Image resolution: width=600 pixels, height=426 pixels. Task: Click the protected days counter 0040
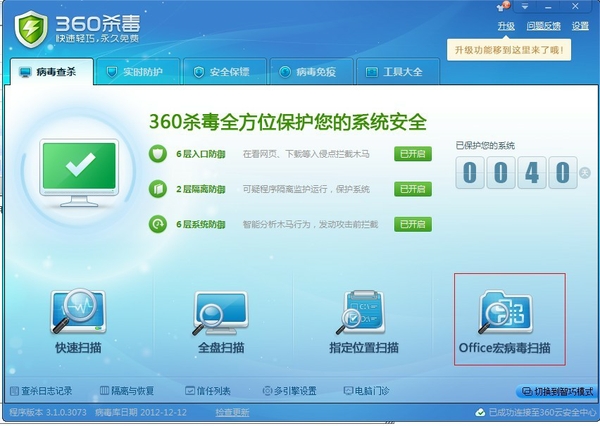point(516,172)
